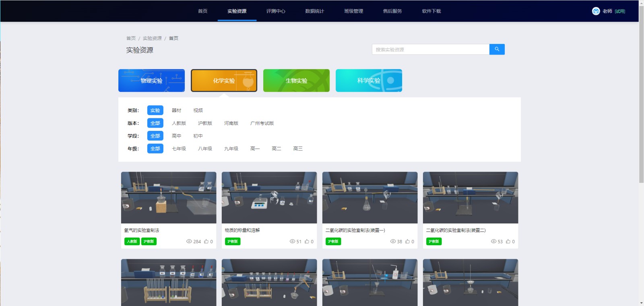Choose 高中 in the 学段 filter
This screenshot has height=306, width=644.
[176, 136]
